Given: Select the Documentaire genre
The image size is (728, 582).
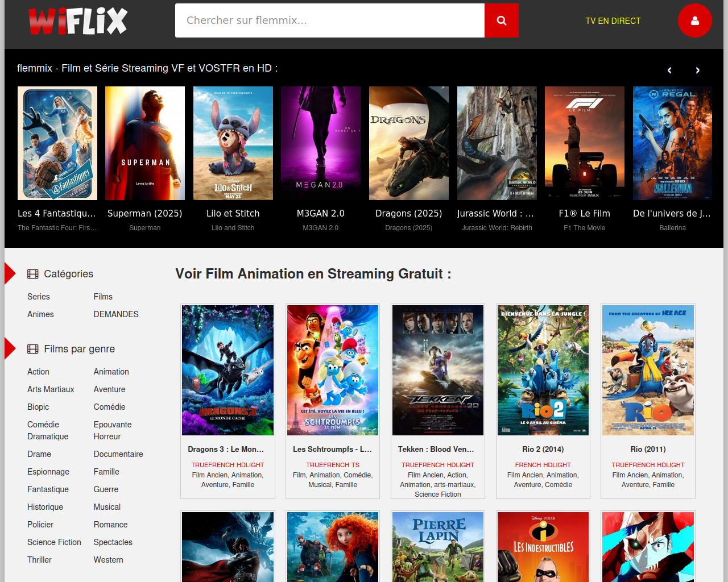Looking at the screenshot, I should point(118,454).
